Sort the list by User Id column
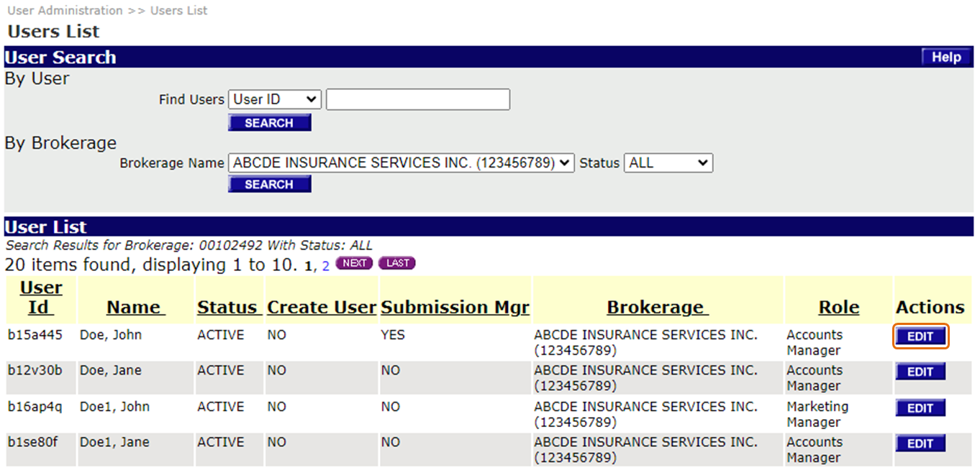Image resolution: width=980 pixels, height=468 pixels. pyautogui.click(x=40, y=298)
